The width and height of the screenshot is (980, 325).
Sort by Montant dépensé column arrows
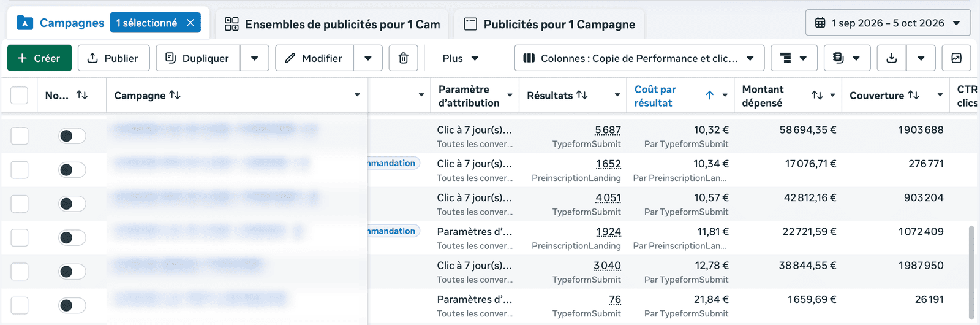[x=817, y=95]
